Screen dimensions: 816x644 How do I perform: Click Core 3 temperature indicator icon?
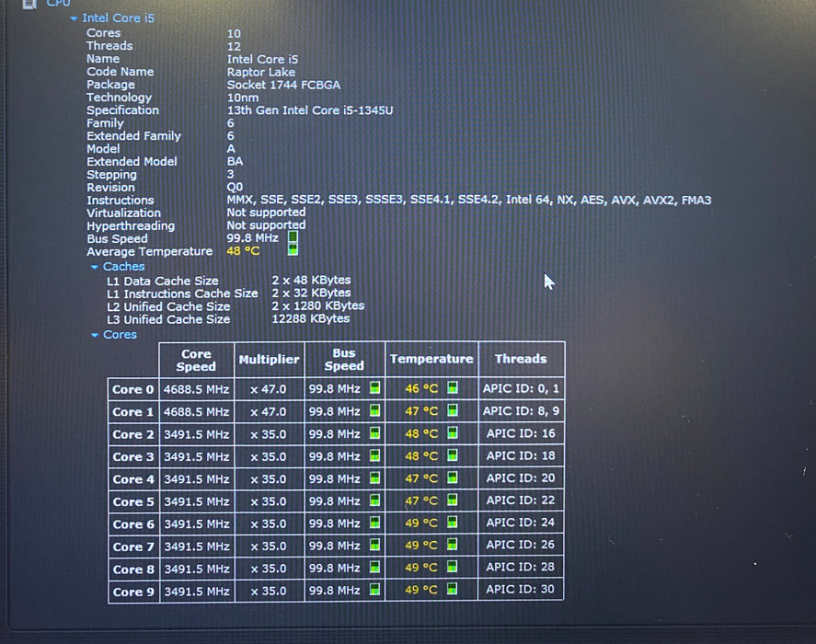click(x=453, y=455)
